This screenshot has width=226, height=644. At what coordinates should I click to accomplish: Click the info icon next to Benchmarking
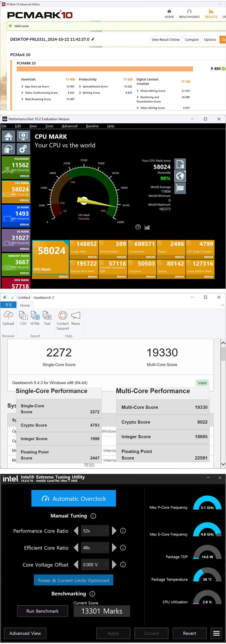[x=92, y=594]
